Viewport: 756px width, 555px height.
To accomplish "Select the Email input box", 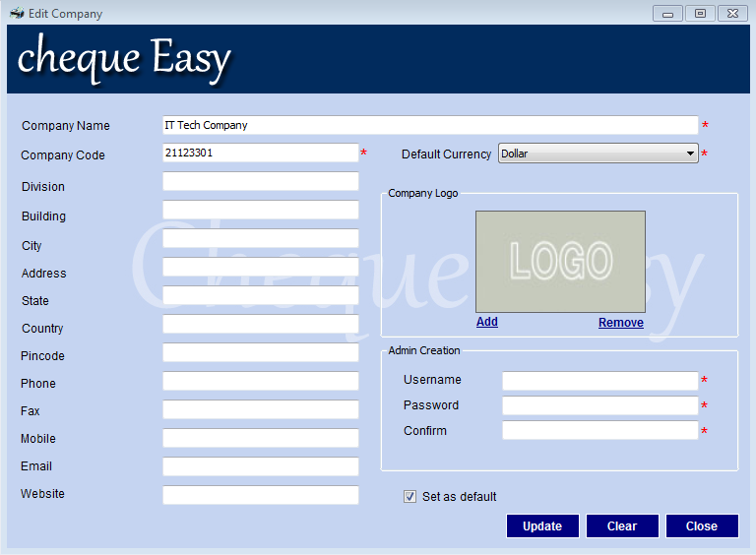I will [x=260, y=466].
